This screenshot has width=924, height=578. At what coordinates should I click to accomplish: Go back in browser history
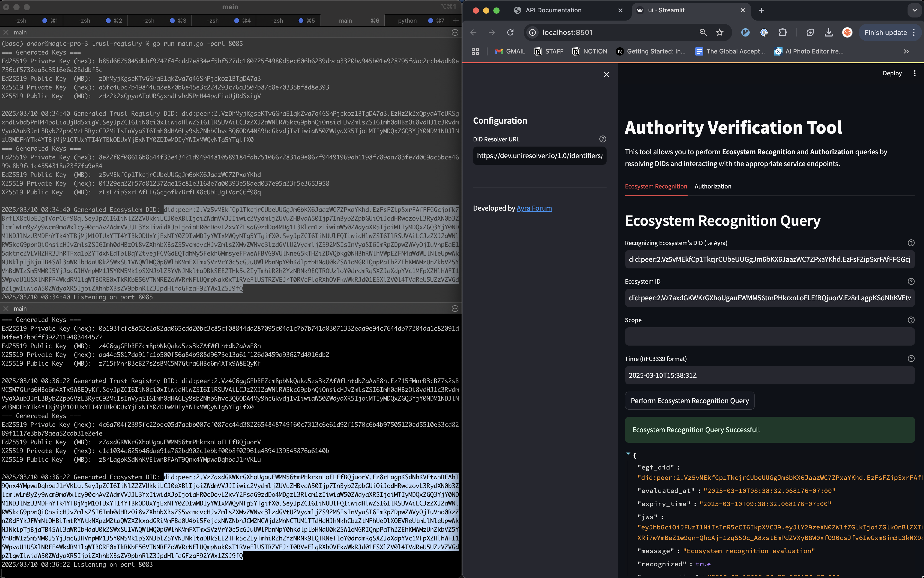pyautogui.click(x=474, y=32)
